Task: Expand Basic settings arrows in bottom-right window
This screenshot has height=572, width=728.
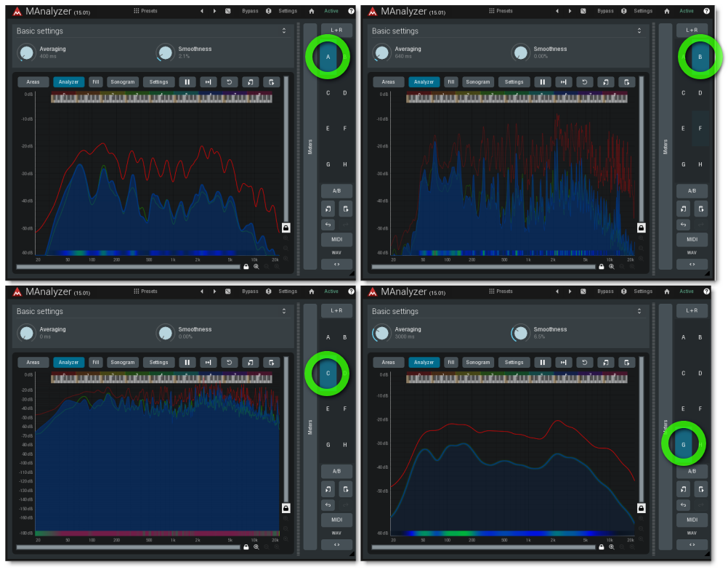Action: click(x=639, y=311)
